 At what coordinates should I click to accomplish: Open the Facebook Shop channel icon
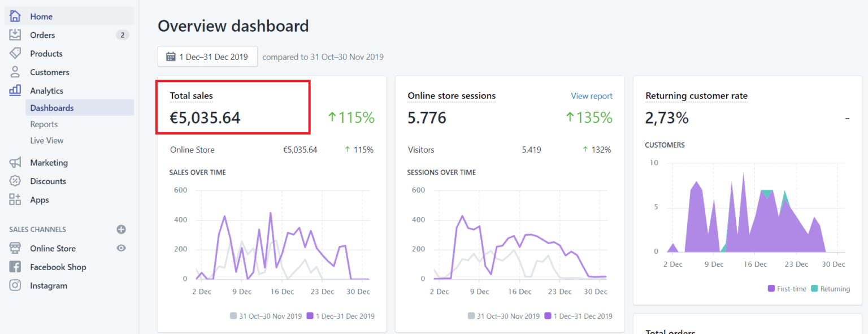pyautogui.click(x=15, y=267)
